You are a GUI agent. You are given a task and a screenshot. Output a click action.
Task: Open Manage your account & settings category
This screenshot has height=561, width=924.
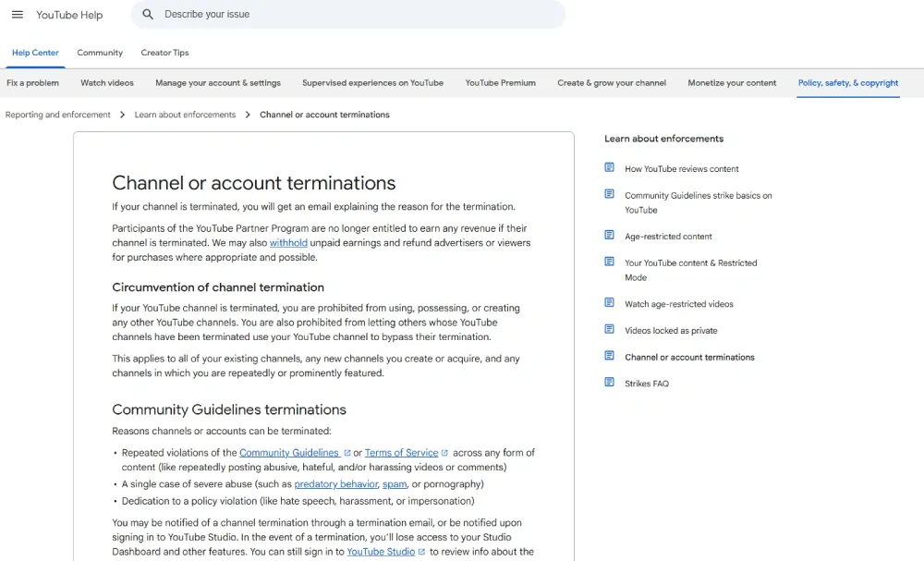[x=218, y=83]
